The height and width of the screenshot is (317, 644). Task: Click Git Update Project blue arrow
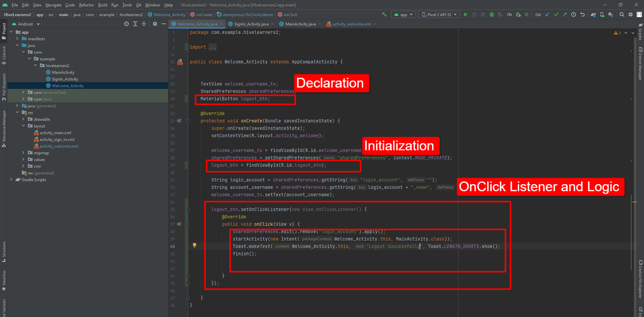(548, 15)
